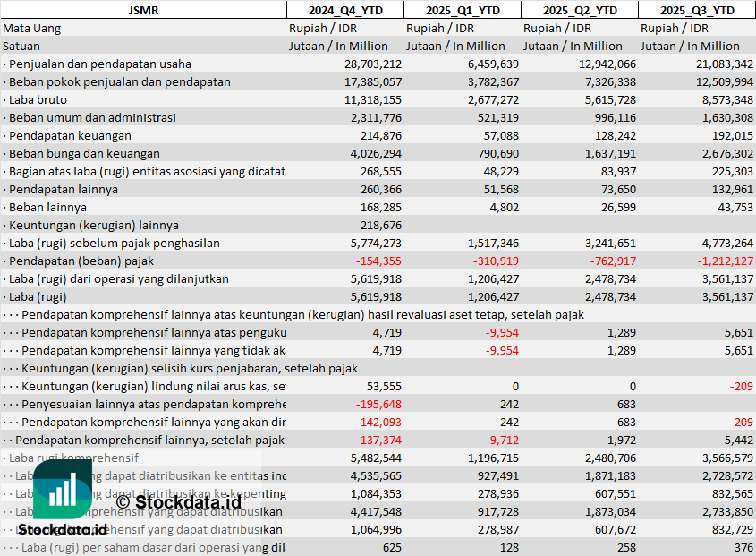Click the value 218,676
Image resolution: width=756 pixels, height=556 pixels.
(x=381, y=225)
